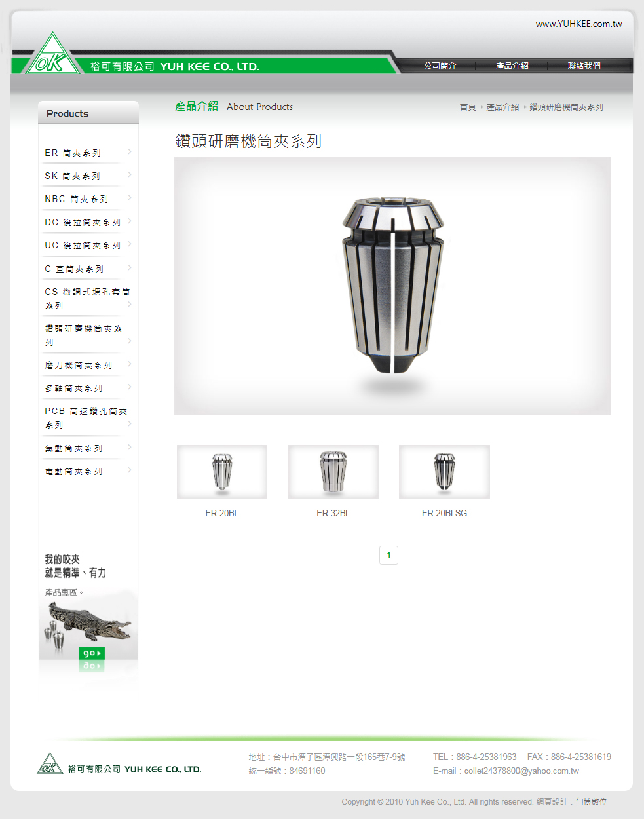Image resolution: width=644 pixels, height=819 pixels.
Task: Select the 產品介紹 navigation tab
Action: pyautogui.click(x=512, y=66)
